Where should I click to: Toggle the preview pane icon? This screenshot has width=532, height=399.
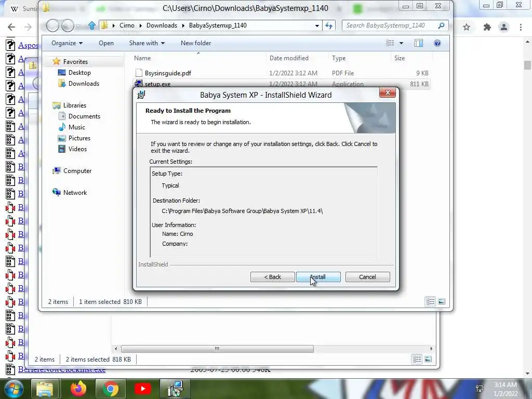(419, 43)
